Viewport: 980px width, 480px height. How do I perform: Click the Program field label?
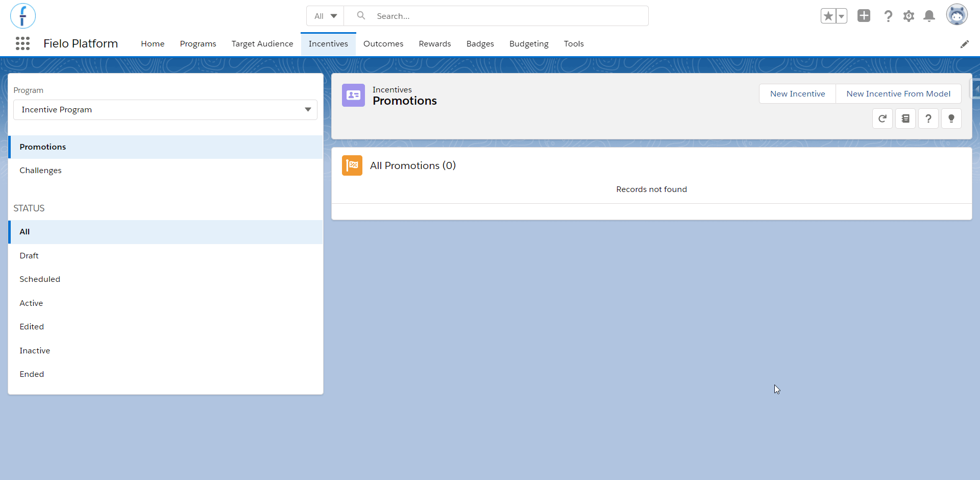(29, 90)
